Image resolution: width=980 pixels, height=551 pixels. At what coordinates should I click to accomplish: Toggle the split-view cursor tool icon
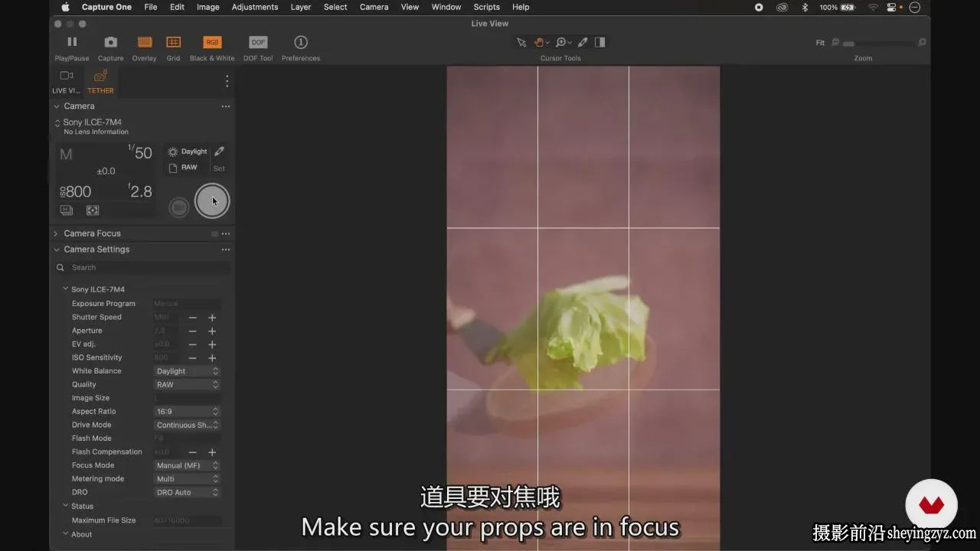tap(600, 43)
